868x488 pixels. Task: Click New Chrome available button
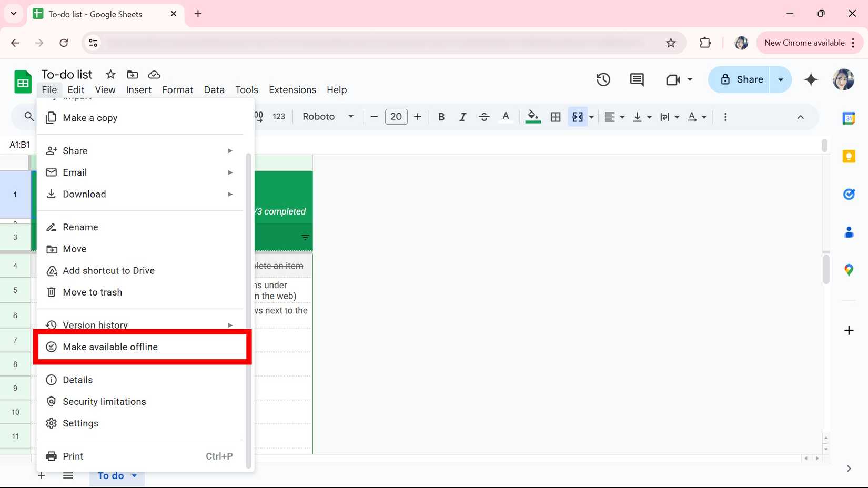804,43
